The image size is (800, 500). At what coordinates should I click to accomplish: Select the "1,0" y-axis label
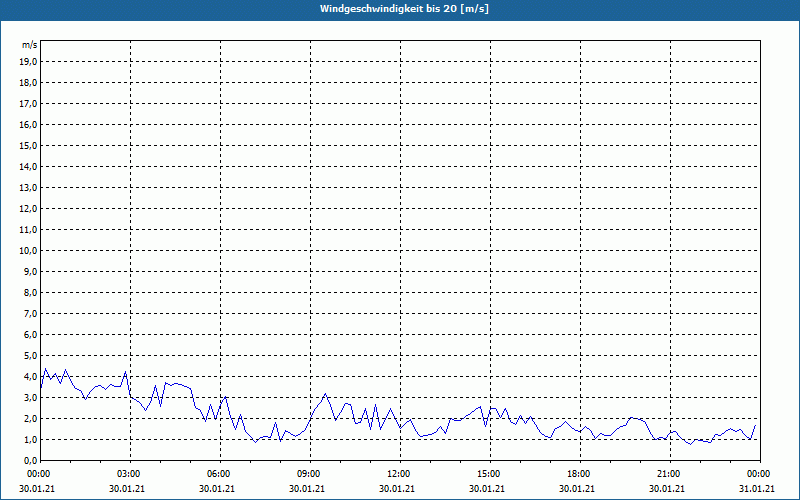click(x=30, y=439)
